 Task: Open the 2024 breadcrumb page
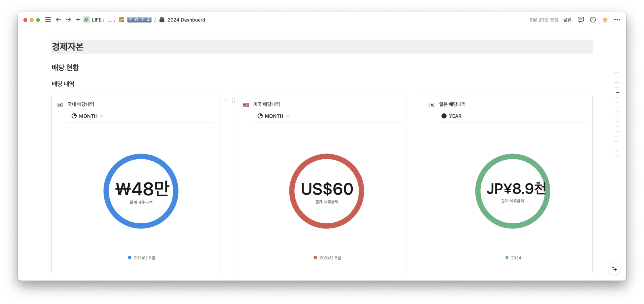click(x=139, y=20)
